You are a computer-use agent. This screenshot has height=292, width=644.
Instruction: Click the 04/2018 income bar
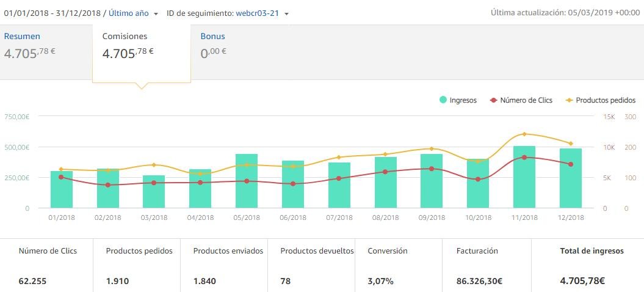200,188
